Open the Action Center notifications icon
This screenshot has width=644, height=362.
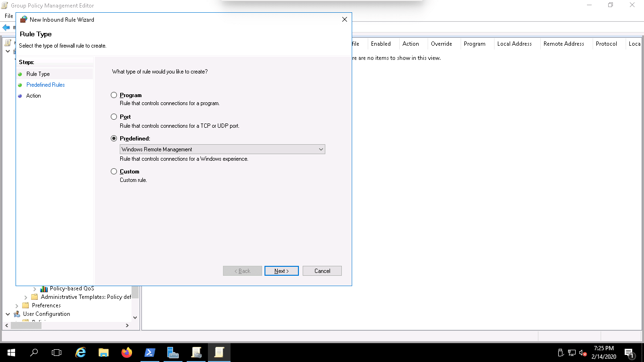click(629, 353)
